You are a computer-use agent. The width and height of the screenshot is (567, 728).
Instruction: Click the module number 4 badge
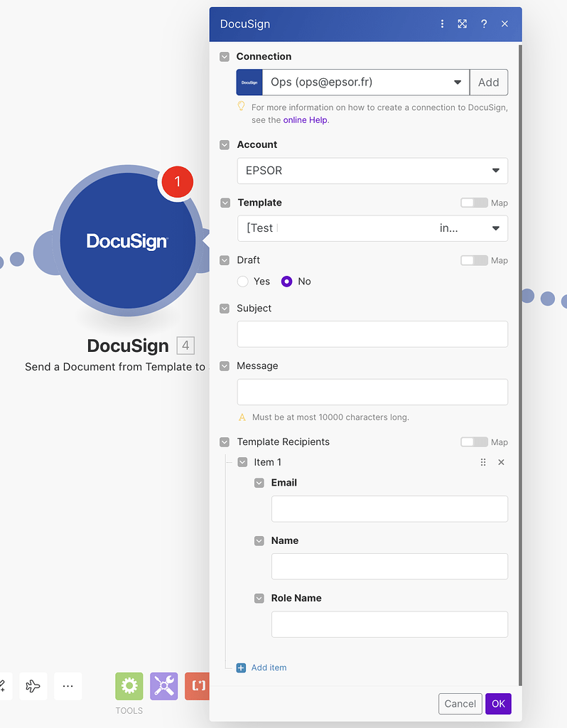(x=185, y=346)
